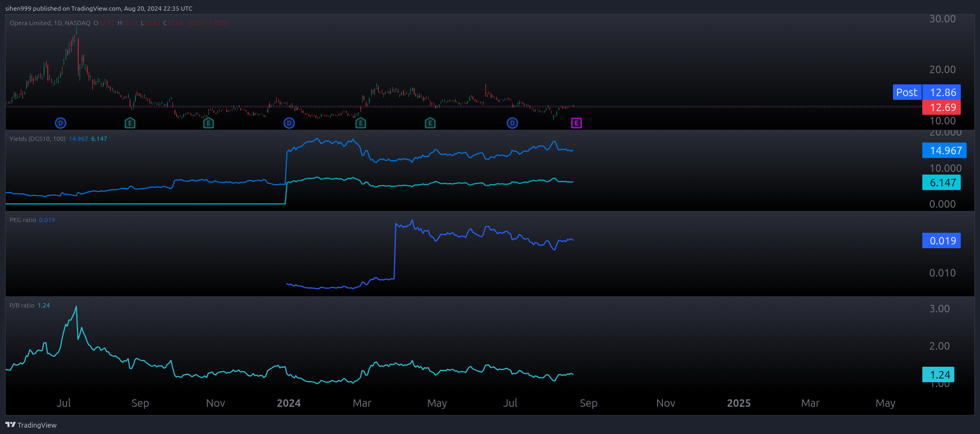
Task: Click the blue Post price label
Action: coord(907,92)
